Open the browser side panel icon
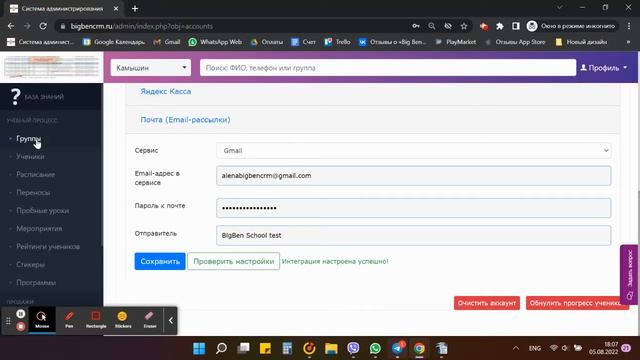The width and height of the screenshot is (640, 360). (516, 26)
